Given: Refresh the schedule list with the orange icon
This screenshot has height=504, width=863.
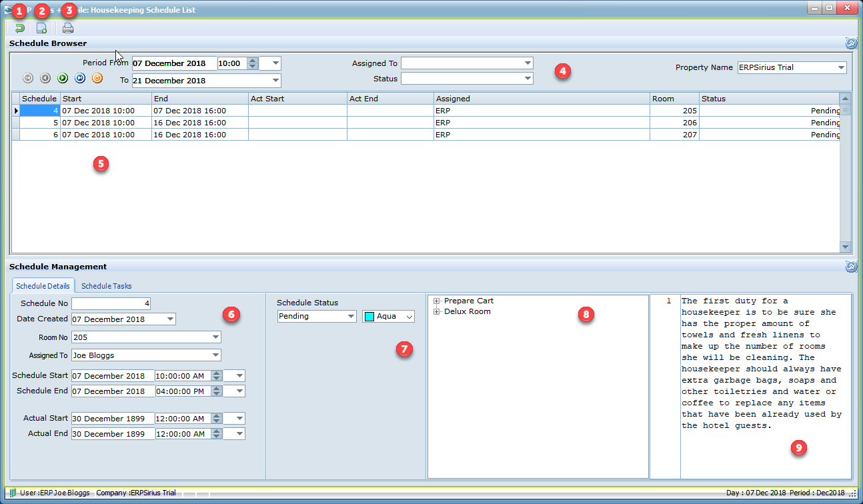Looking at the screenshot, I should [97, 78].
